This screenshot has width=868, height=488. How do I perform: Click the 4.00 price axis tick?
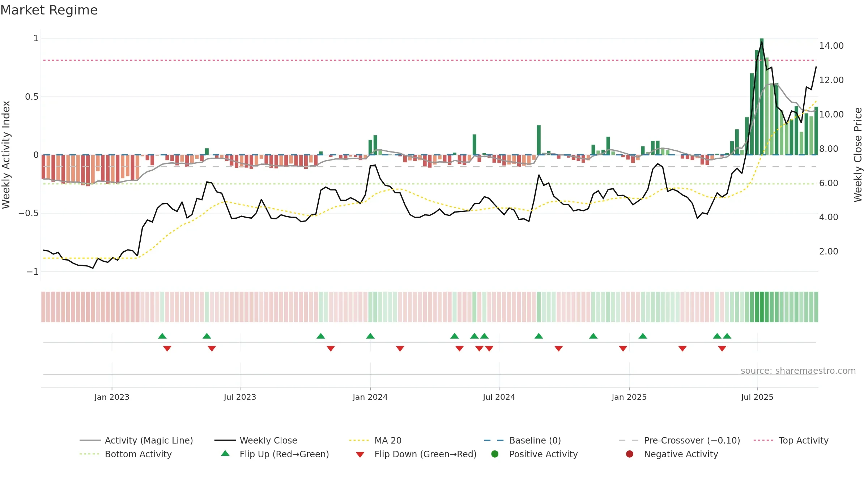[828, 217]
